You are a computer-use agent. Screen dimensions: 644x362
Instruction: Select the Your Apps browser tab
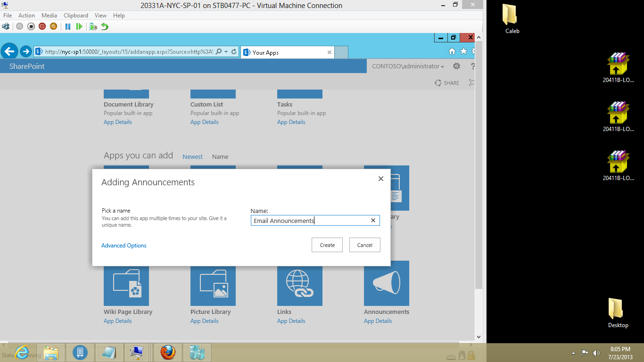tap(287, 52)
